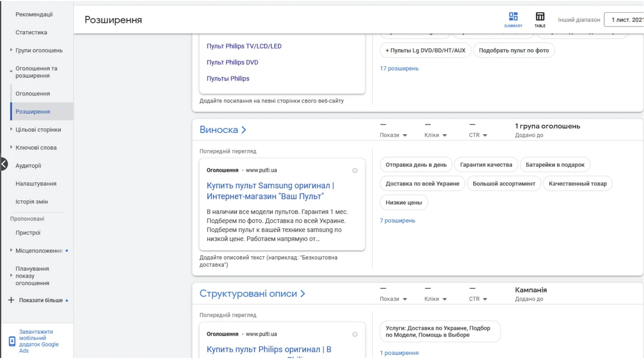644x363 pixels.
Task: Click the mobile app download phone icon
Action: 12,341
